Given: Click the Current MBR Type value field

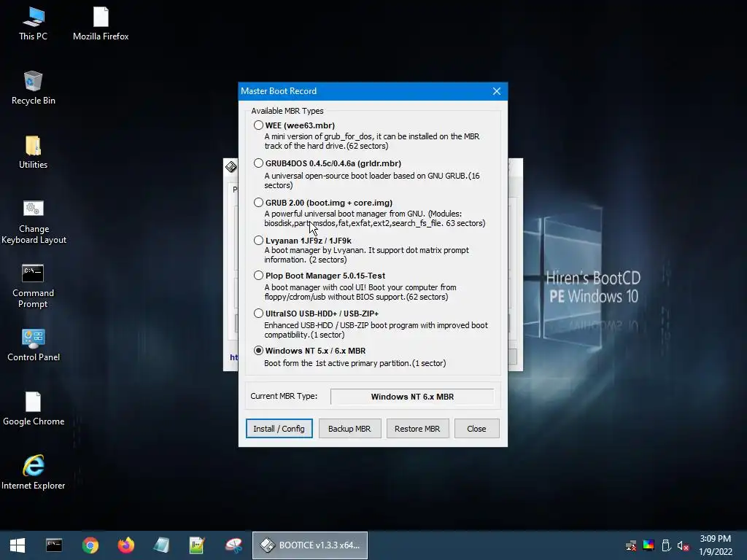Looking at the screenshot, I should point(412,397).
